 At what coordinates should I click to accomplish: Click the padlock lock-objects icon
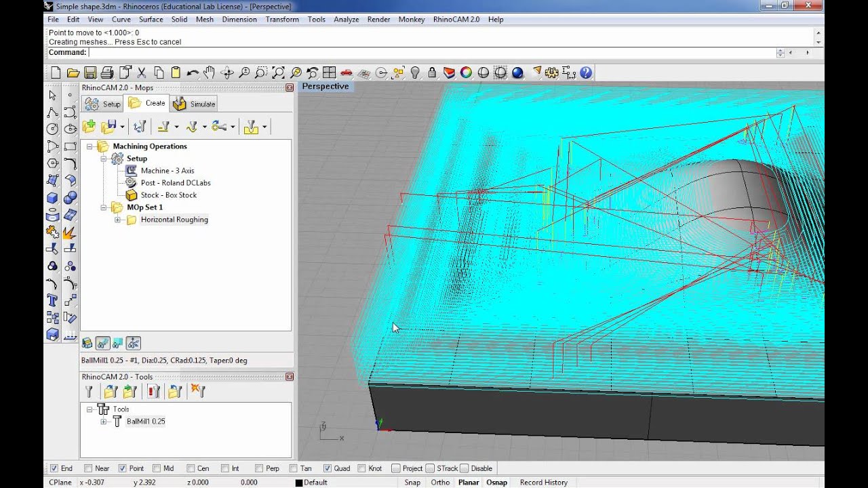pyautogui.click(x=432, y=73)
